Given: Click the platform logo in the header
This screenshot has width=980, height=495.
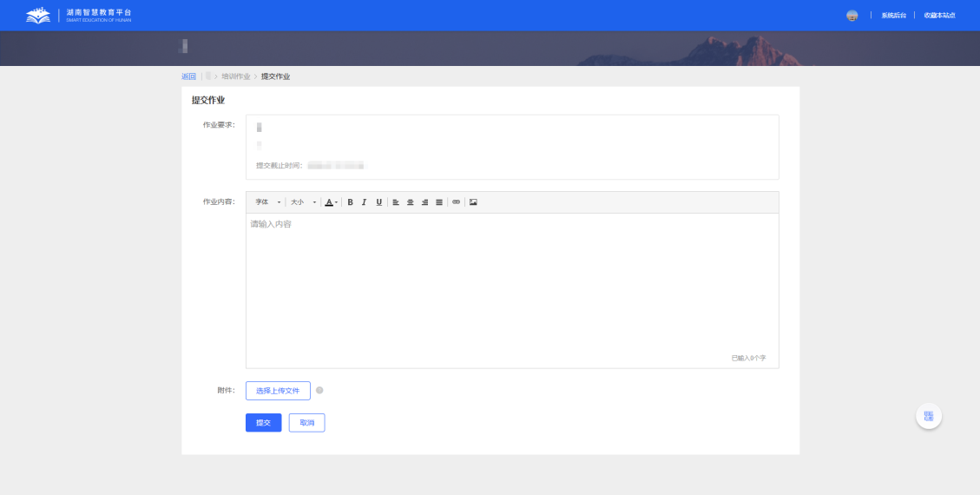Looking at the screenshot, I should [x=79, y=16].
